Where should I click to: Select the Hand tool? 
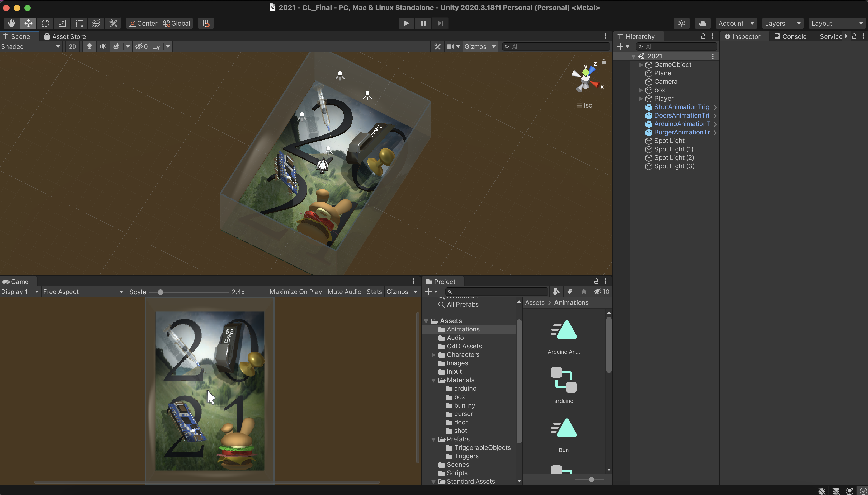tap(12, 23)
